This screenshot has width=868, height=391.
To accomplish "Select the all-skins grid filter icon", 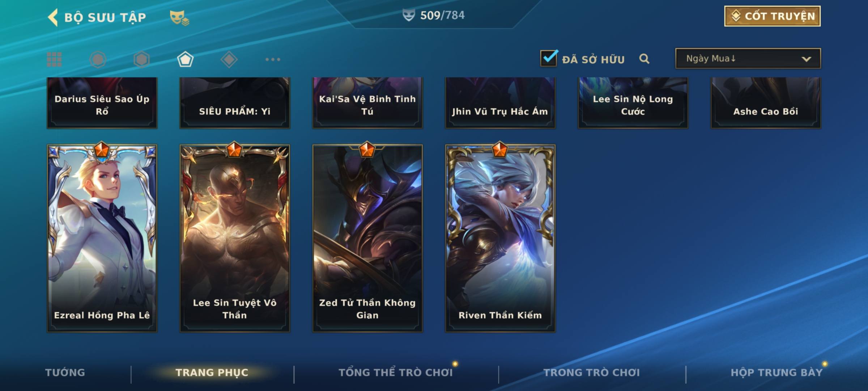I will [54, 59].
